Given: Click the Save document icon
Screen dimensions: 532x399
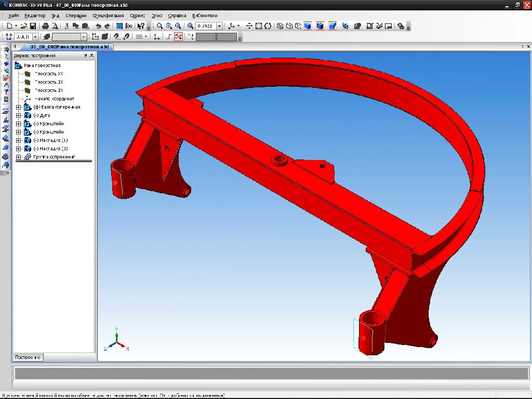Looking at the screenshot, I should click(33, 26).
